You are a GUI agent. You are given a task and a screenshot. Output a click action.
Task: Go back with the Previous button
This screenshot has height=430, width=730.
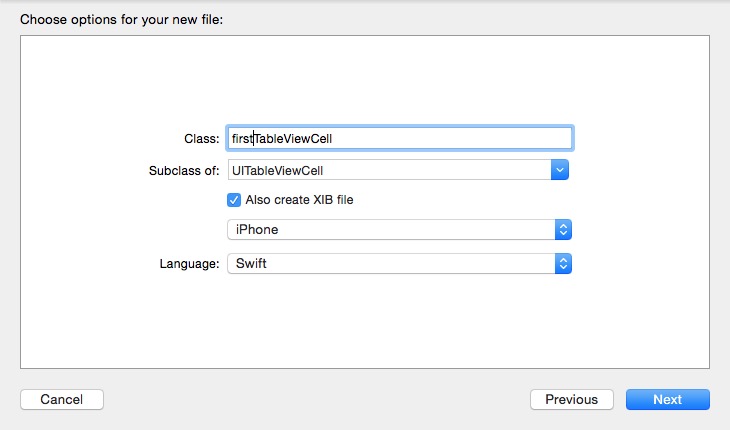(572, 399)
